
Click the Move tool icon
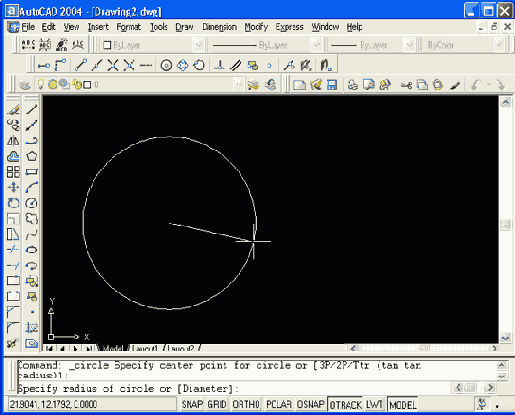pyautogui.click(x=13, y=187)
